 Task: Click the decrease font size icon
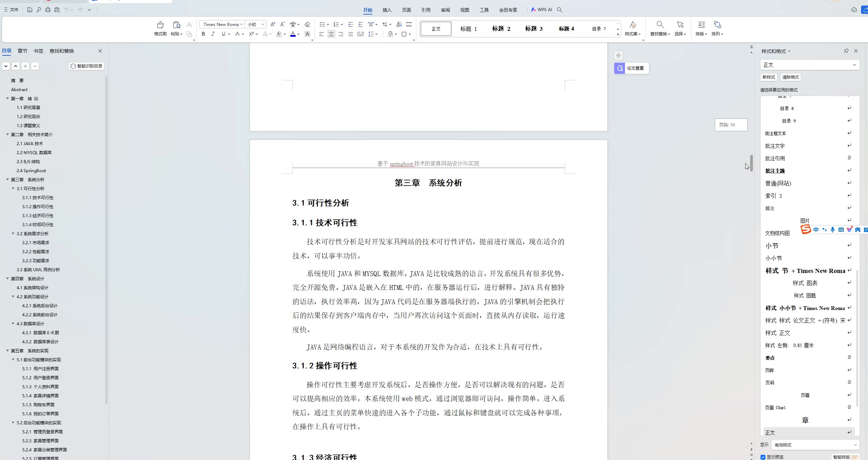tap(283, 24)
